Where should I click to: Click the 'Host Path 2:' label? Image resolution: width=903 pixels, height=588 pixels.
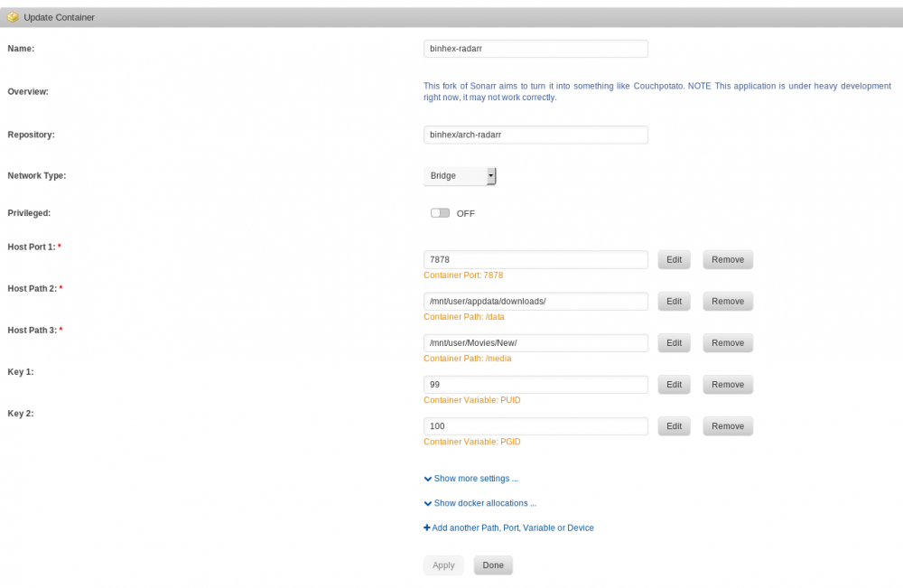click(33, 288)
